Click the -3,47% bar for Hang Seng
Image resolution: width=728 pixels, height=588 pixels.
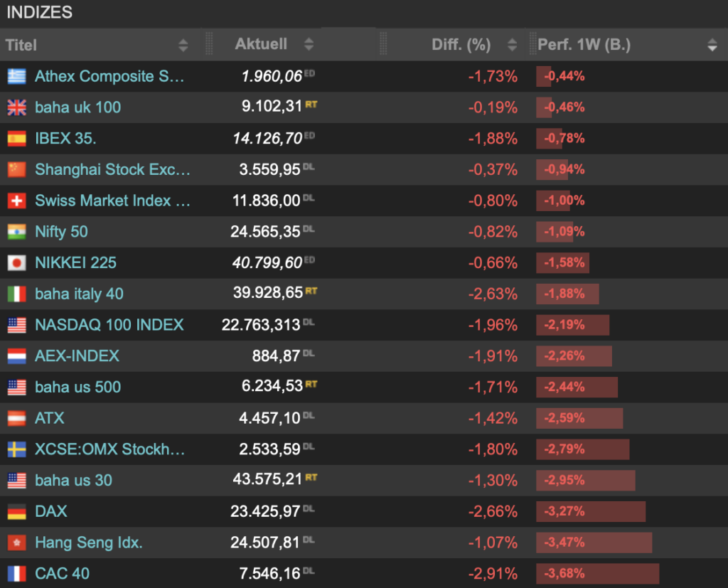tap(594, 543)
